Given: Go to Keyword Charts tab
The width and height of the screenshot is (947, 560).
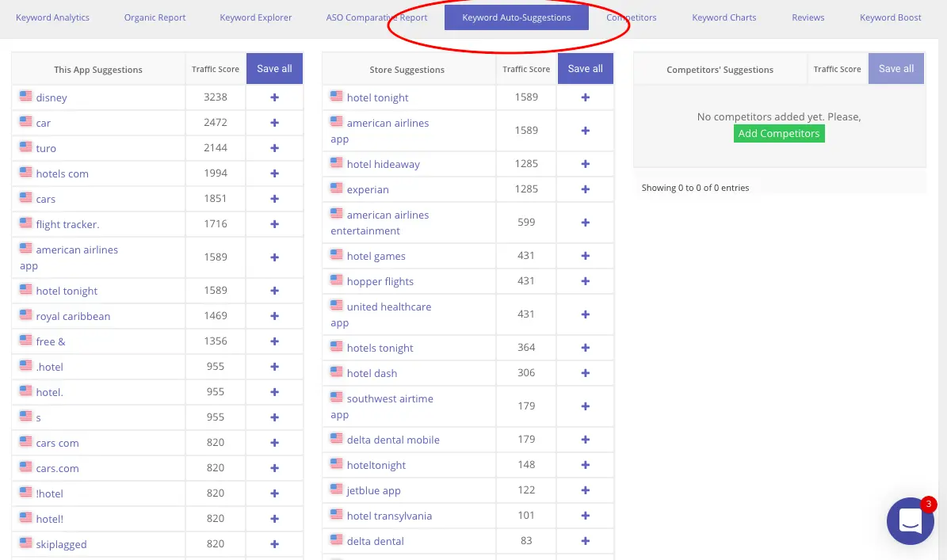Looking at the screenshot, I should click(724, 17).
